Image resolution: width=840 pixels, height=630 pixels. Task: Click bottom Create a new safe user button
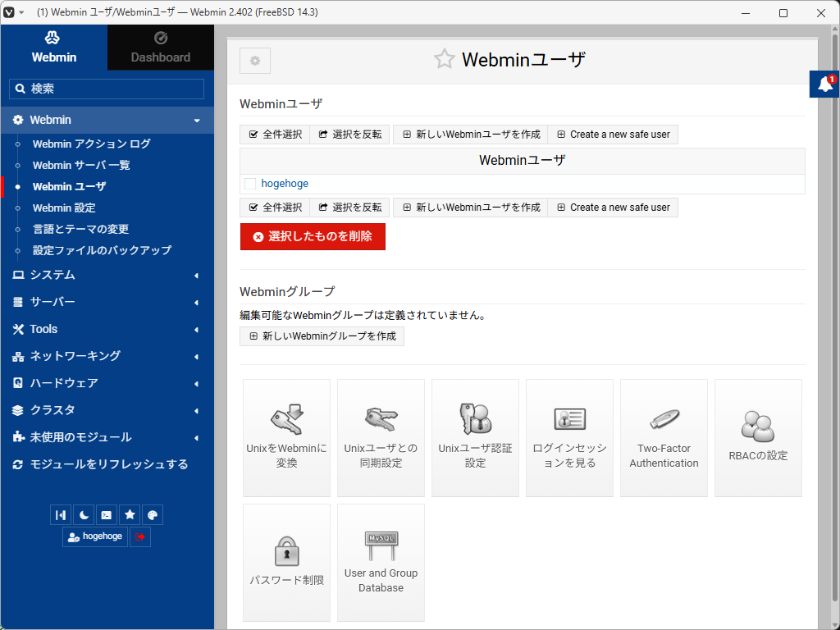point(613,208)
